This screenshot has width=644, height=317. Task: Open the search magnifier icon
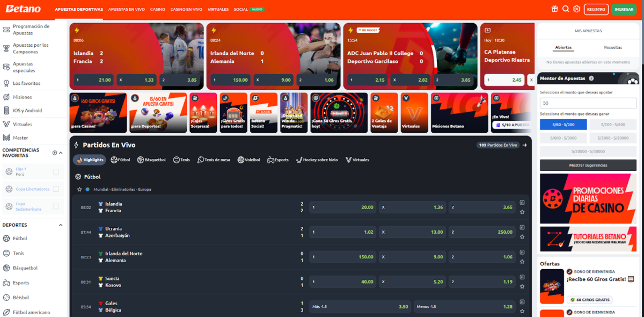[566, 9]
